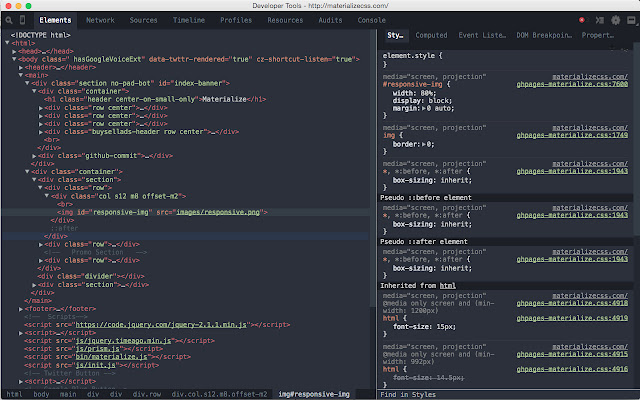Switch to the Network tab
This screenshot has height=400, width=640.
pyautogui.click(x=100, y=20)
